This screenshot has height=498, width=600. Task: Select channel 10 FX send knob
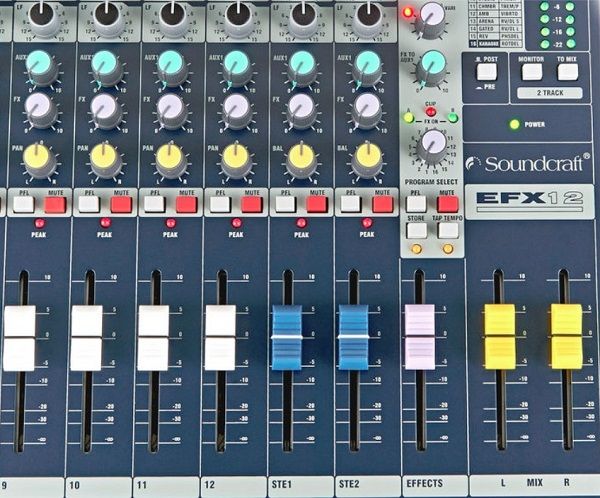104,109
